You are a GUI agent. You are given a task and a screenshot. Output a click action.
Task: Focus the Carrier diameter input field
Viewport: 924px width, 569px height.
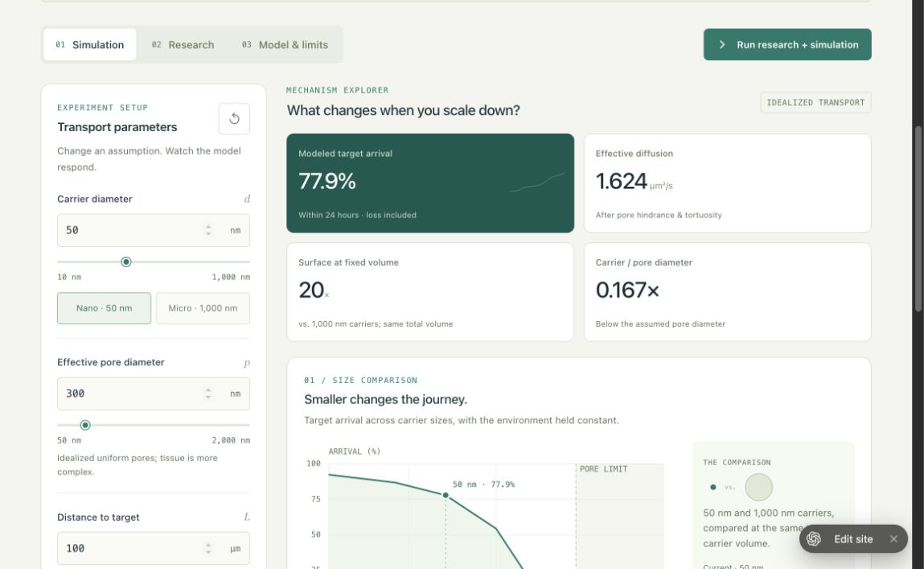pyautogui.click(x=154, y=230)
